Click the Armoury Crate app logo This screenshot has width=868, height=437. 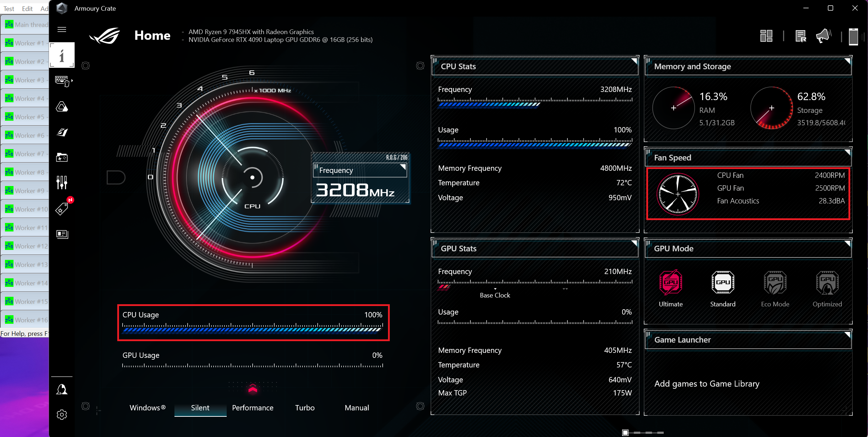(62, 8)
